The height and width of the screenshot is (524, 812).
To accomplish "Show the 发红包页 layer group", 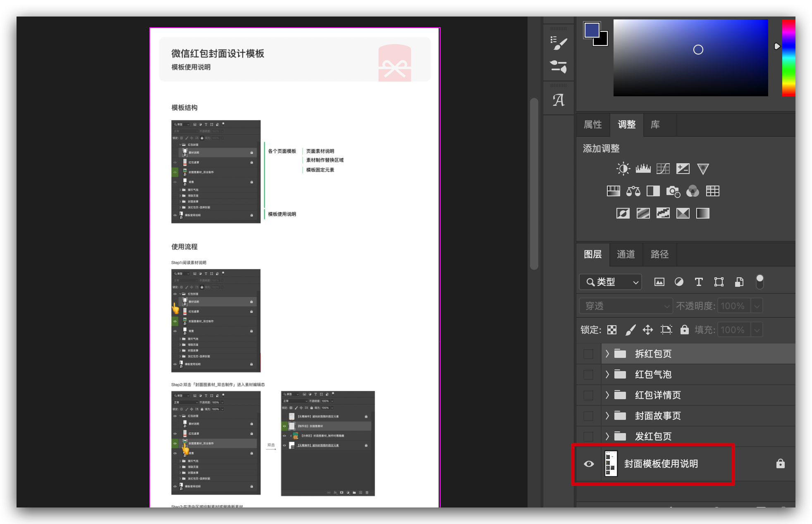I will [x=588, y=436].
